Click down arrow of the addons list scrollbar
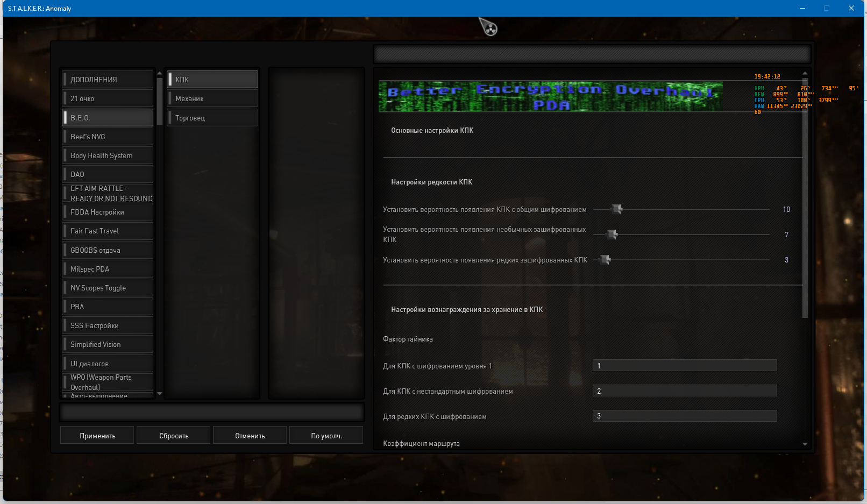The image size is (867, 504). pyautogui.click(x=159, y=394)
